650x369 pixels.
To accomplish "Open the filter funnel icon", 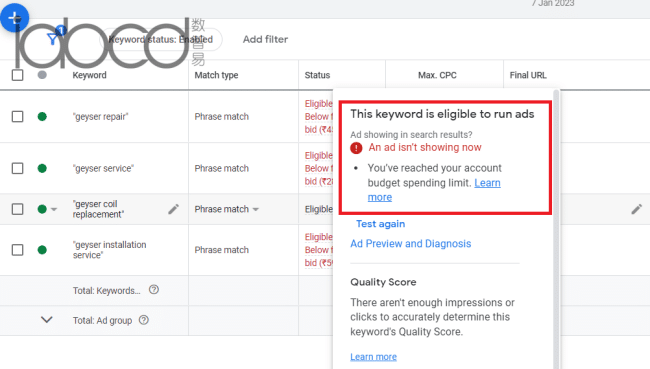I will pyautogui.click(x=53, y=39).
